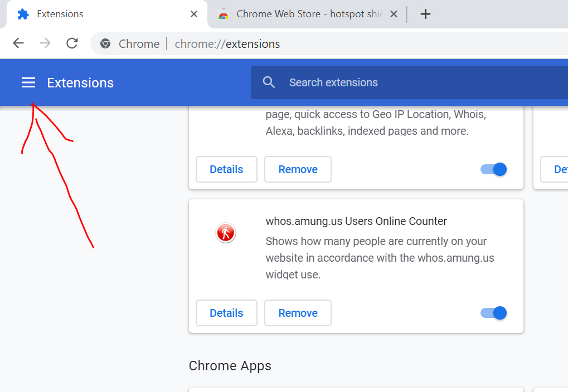
Task: Click text 'Alexa, backlinks, indexed pages and more.'
Action: pyautogui.click(x=367, y=131)
